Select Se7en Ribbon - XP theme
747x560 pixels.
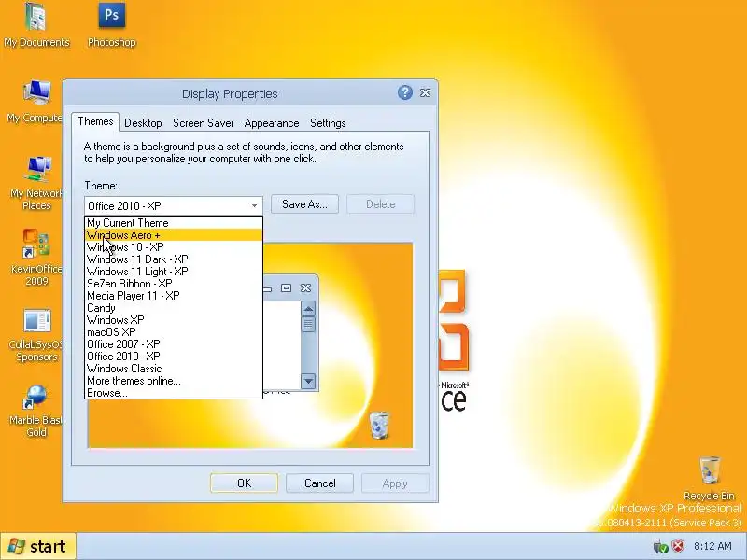(x=174, y=284)
